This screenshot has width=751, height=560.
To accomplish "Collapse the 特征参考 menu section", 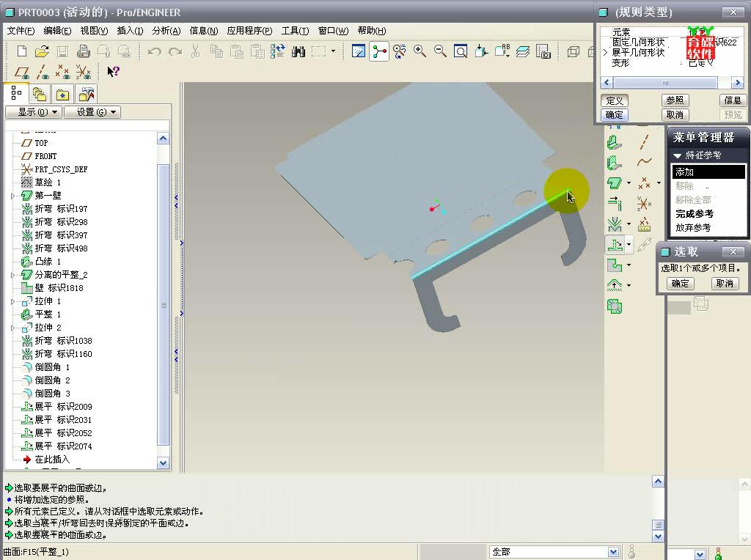I will click(x=677, y=155).
